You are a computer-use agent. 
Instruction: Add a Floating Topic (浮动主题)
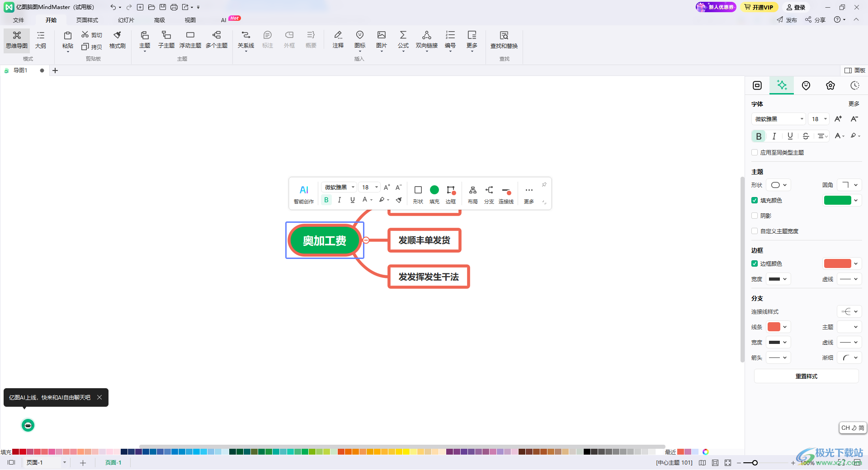click(190, 40)
